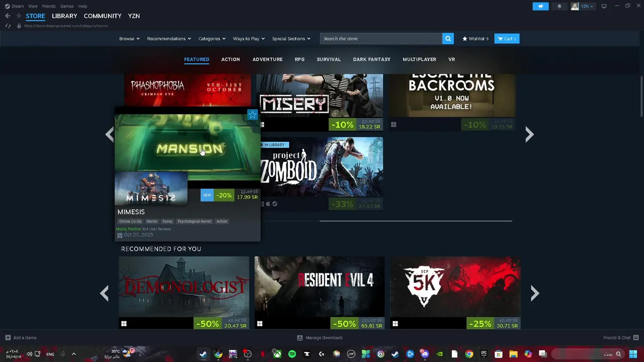Open the Project Zomboid game card
The width and height of the screenshot is (644, 362).
tap(322, 173)
